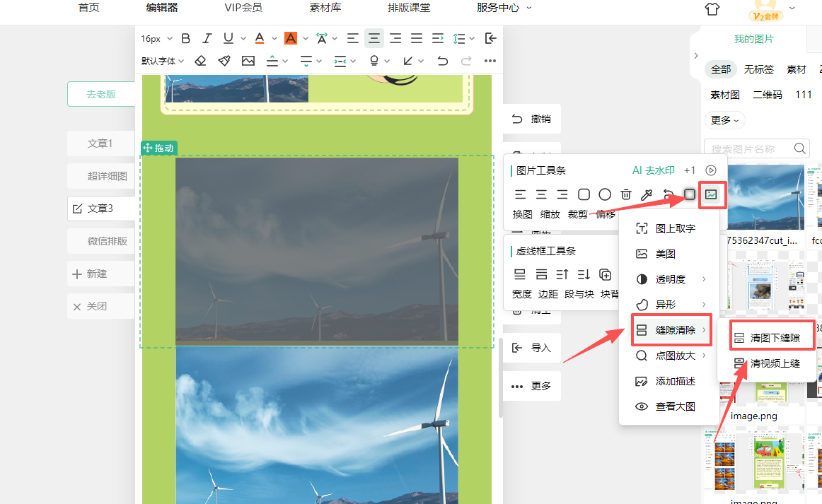Open the 默认字体 font family dropdown

click(163, 61)
